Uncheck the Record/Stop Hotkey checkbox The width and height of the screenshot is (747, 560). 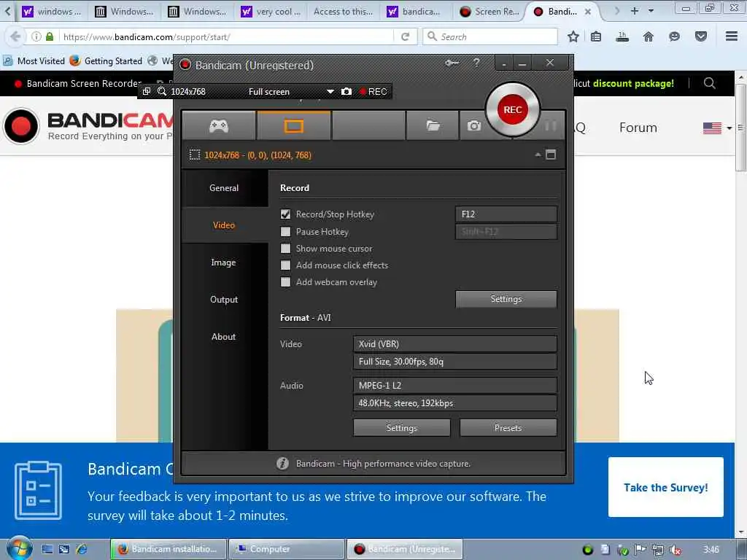click(x=285, y=214)
